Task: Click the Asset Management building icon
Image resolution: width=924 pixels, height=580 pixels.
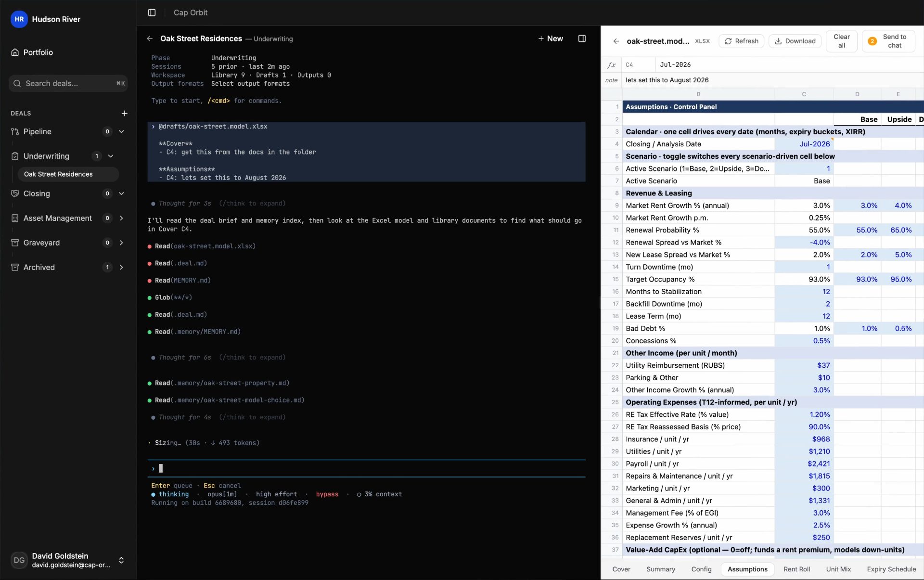Action: [15, 218]
